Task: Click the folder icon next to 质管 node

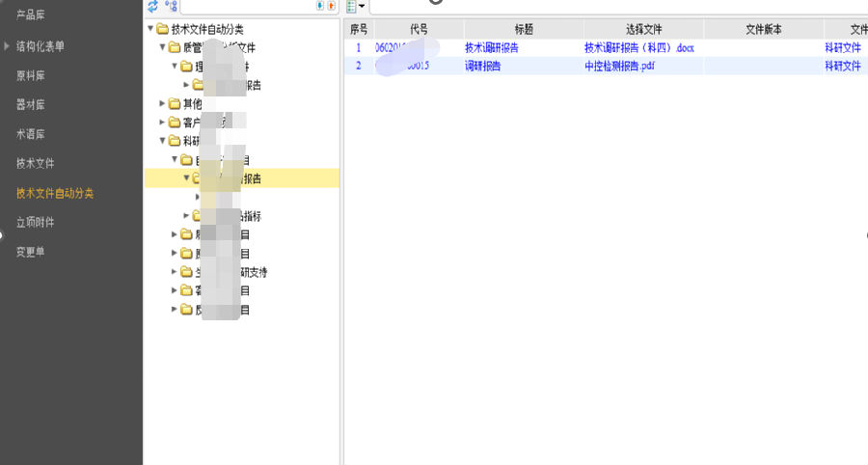Action: [175, 47]
